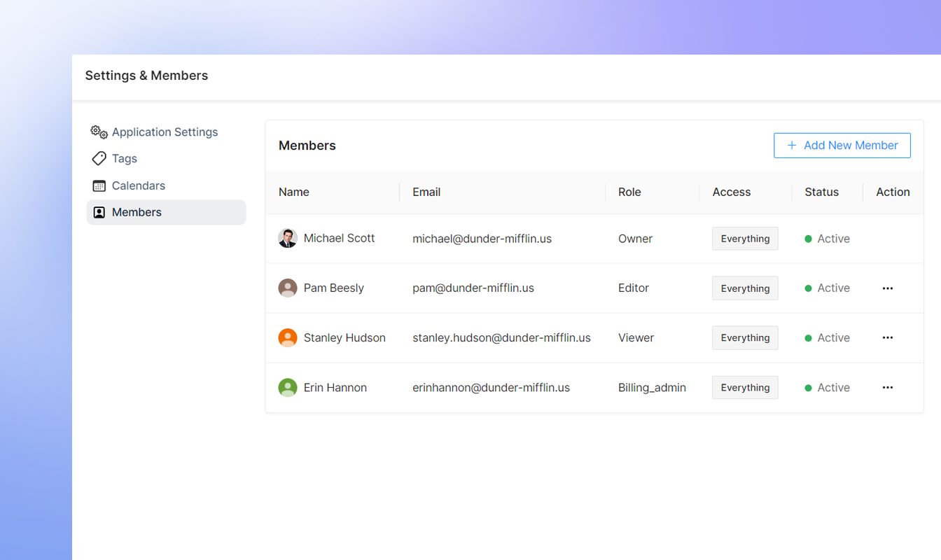This screenshot has width=941, height=560.
Task: Open the action menu for Stanley Hudson
Action: 888,337
